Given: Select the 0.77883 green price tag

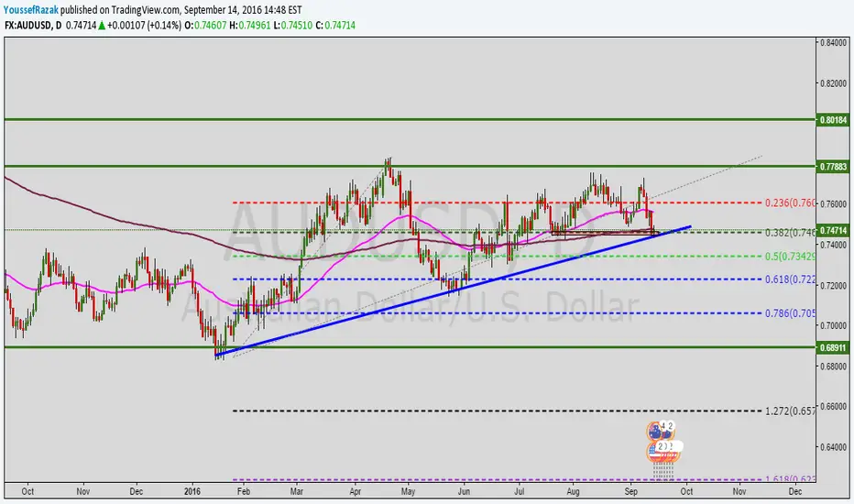Looking at the screenshot, I should (833, 166).
